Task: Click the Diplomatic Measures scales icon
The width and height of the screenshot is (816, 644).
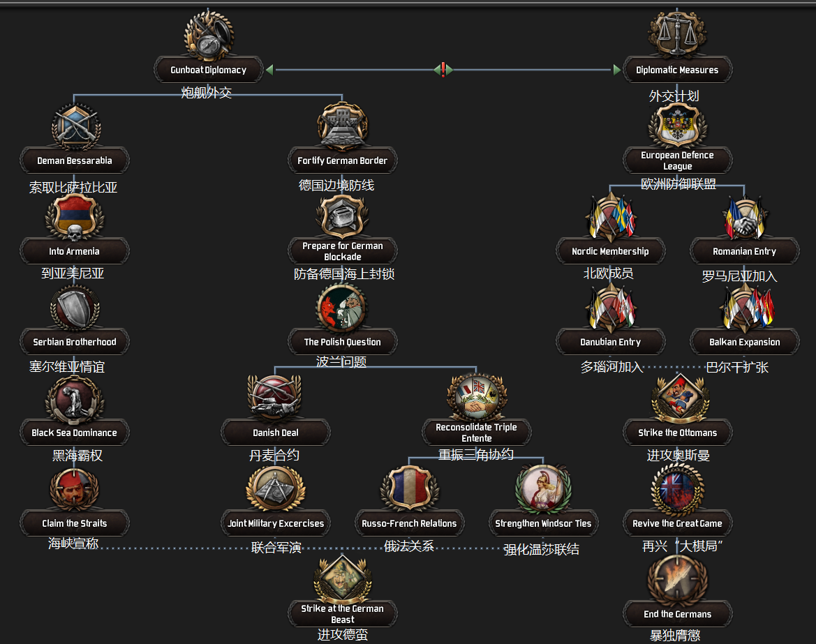Action: click(x=677, y=34)
